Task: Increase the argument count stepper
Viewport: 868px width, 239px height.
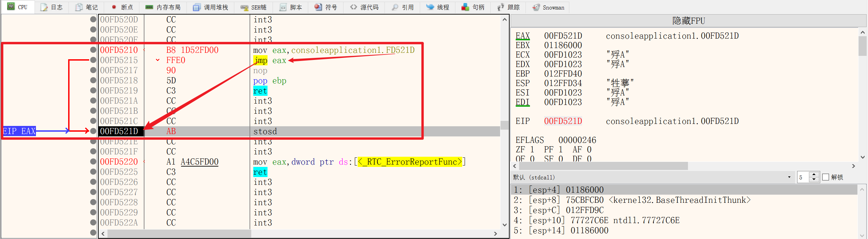Action: pyautogui.click(x=814, y=175)
